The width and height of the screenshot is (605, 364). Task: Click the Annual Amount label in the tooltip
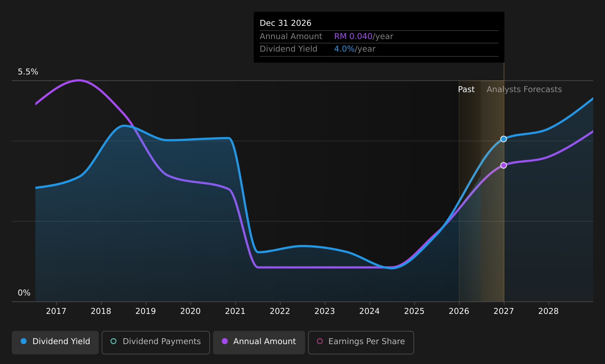(291, 36)
